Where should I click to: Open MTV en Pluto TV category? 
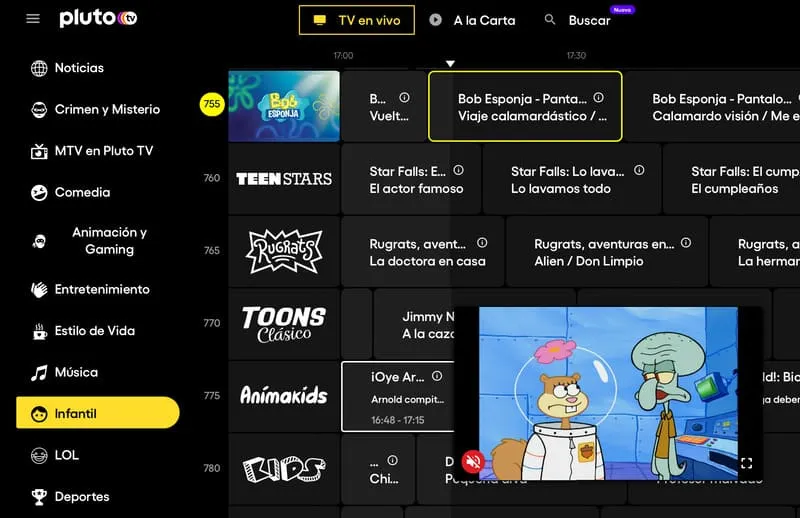[92, 151]
